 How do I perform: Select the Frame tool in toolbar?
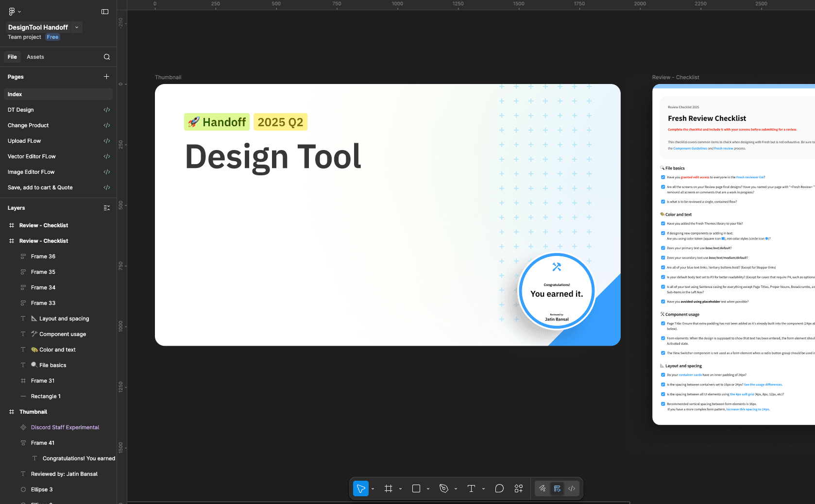[x=388, y=488]
